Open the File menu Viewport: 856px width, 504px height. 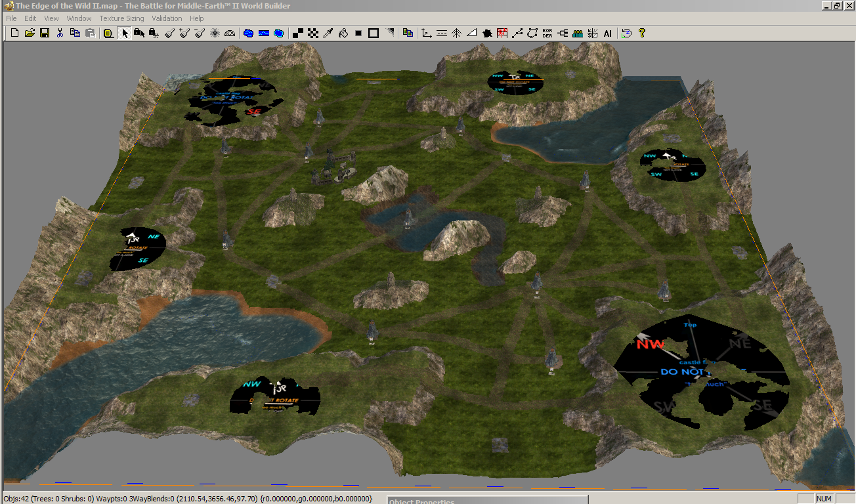[11, 18]
